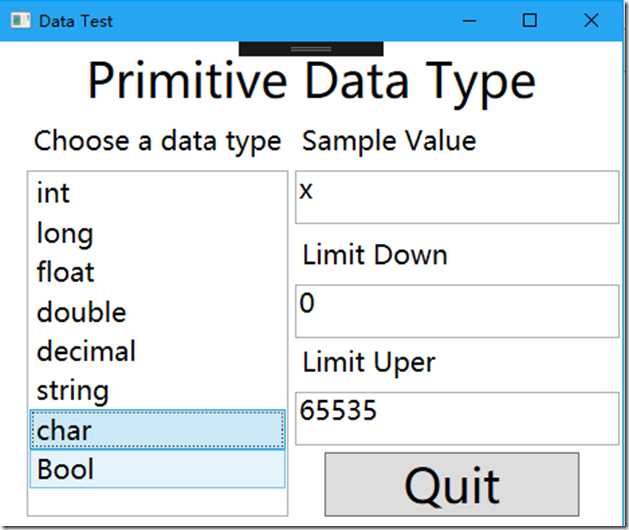Screen dimensions: 629x530
Task: Click the Limit Down label
Action: click(375, 255)
